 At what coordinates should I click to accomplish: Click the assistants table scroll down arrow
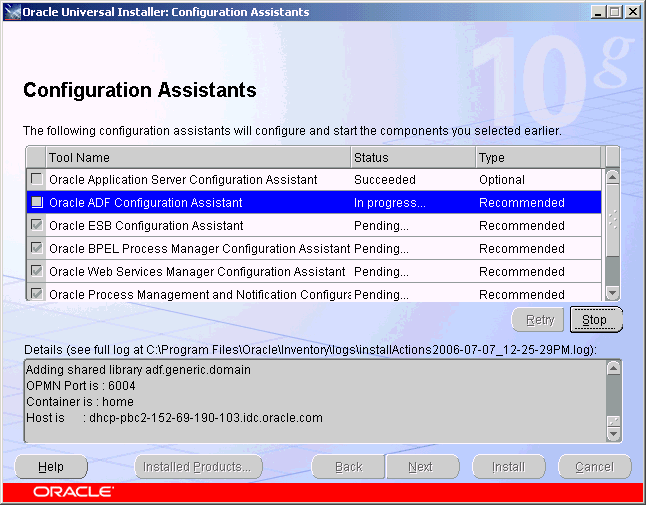click(613, 293)
